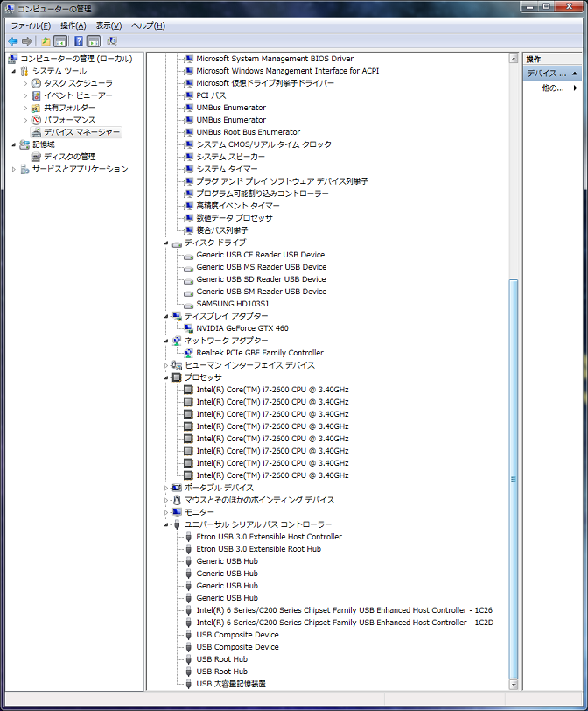The image size is (588, 711).
Task: Select システム スピーカー device row
Action: pos(231,157)
